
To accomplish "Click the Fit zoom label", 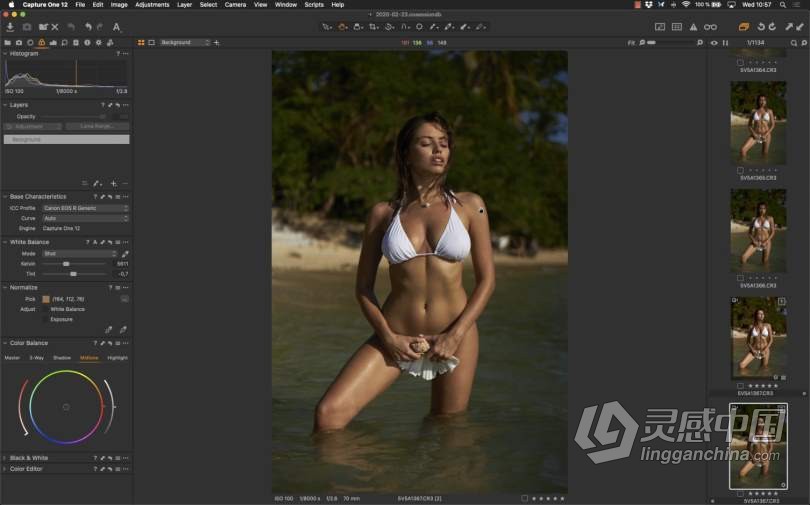I will (631, 43).
